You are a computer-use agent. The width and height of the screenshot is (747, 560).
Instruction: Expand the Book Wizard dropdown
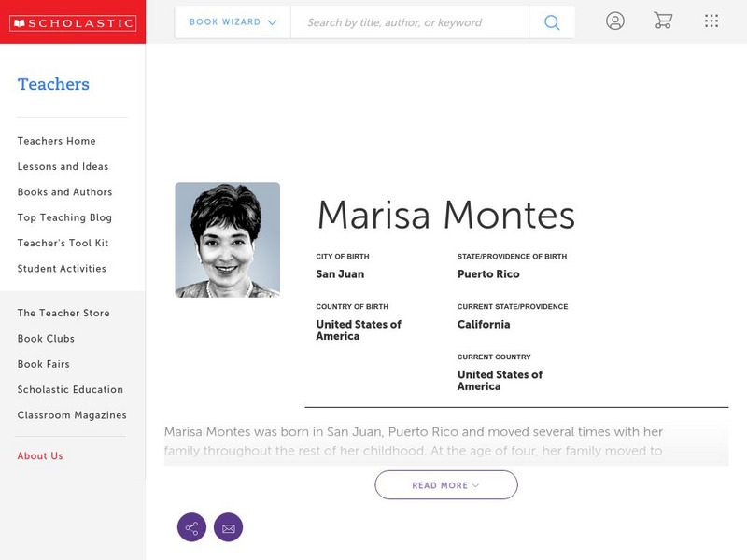click(233, 22)
